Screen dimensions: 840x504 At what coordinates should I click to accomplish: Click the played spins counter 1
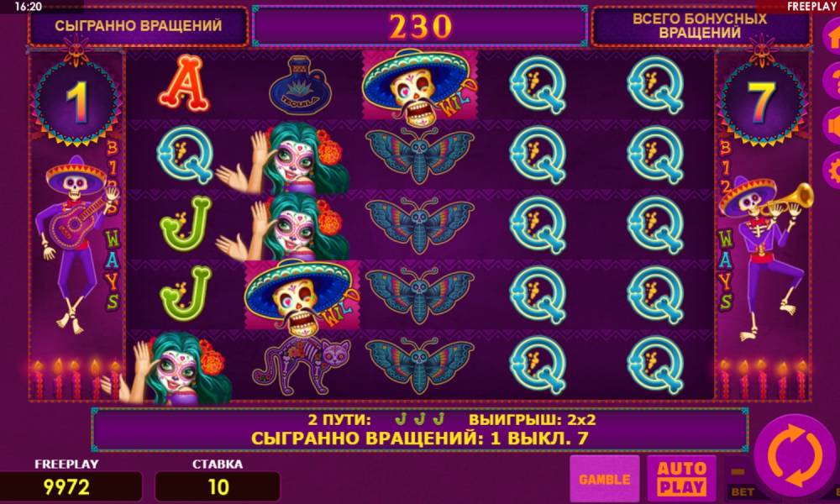(76, 100)
